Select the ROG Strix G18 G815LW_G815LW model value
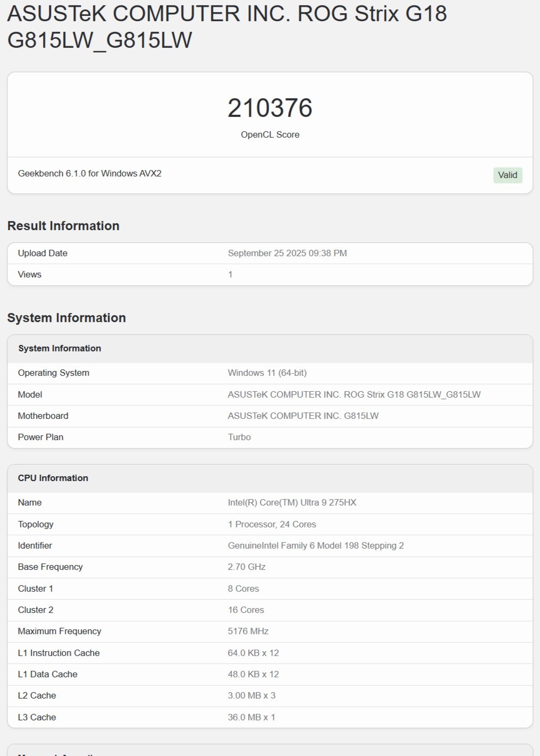Screen dimensions: 540x756 [x=355, y=394]
